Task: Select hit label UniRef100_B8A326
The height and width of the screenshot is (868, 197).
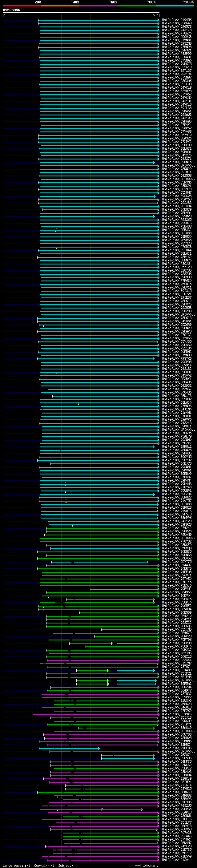Action: 177,139
